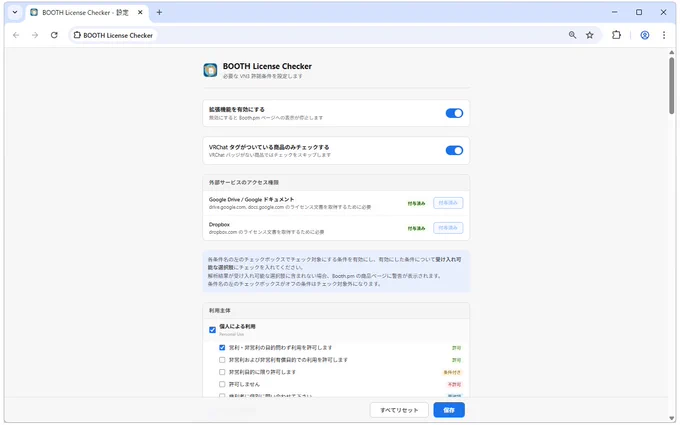Click the Personal Use subtitle text
This screenshot has width=680, height=425.
tap(231, 334)
